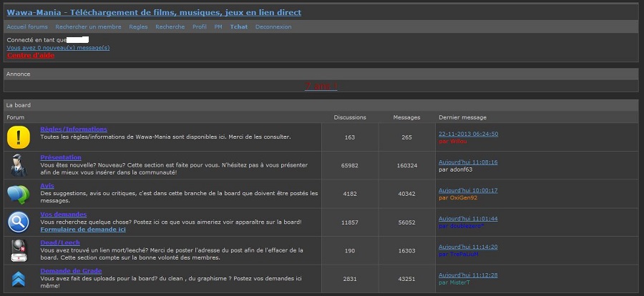Open last message Aujourd'hui 10:00:17
Viewport: 644px width, 296px height.
468,190
